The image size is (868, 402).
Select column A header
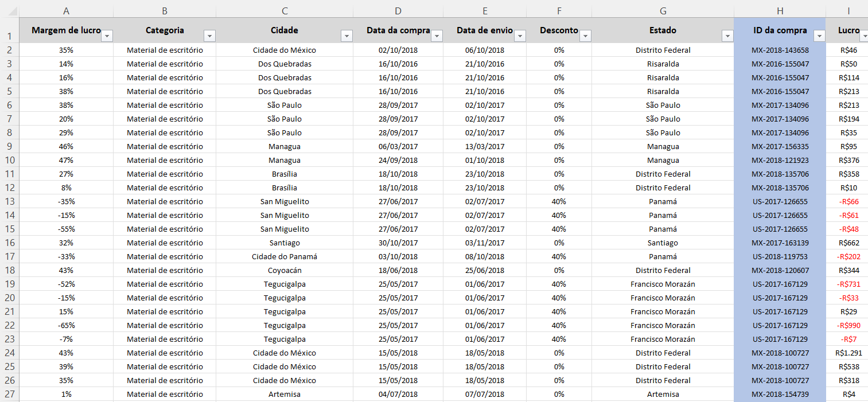67,11
